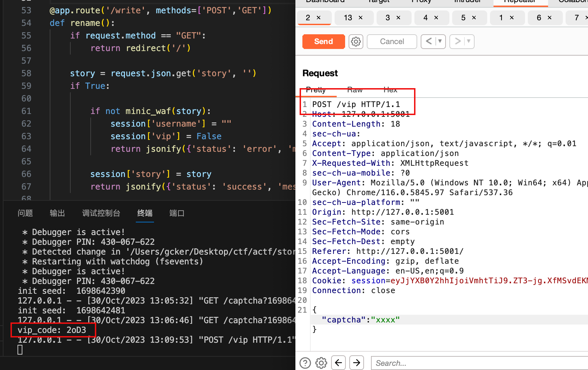Image resolution: width=588 pixels, height=370 pixels.
Task: Open the help icon by search bar
Action: pyautogui.click(x=305, y=363)
